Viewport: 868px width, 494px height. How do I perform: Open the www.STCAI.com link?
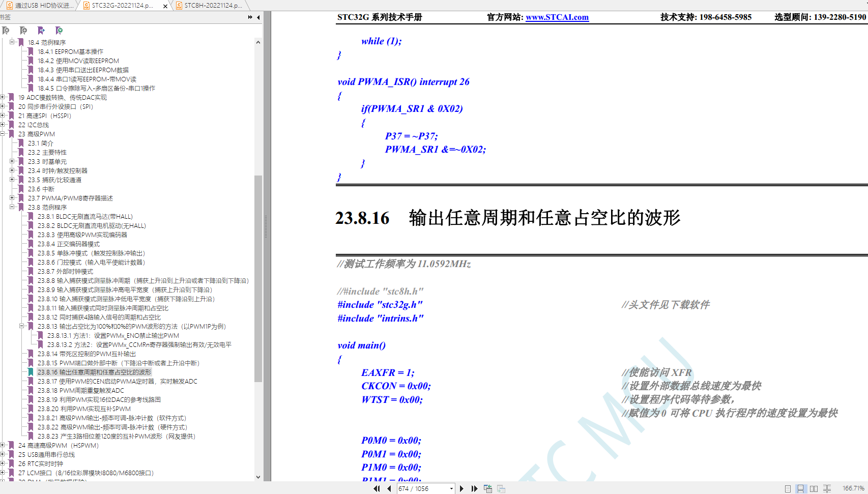pos(557,17)
